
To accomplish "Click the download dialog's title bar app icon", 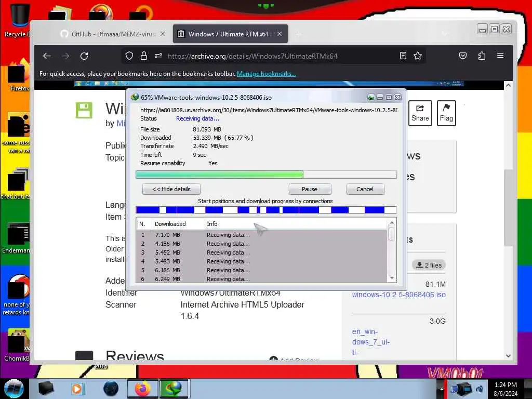I will [x=135, y=97].
